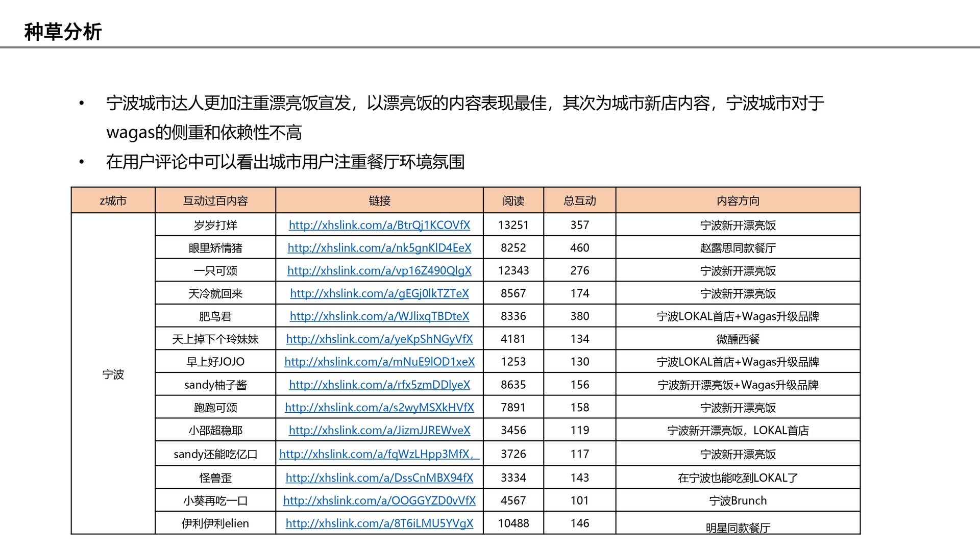
Task: Select the 宁波Brunch content cell
Action: [x=738, y=500]
